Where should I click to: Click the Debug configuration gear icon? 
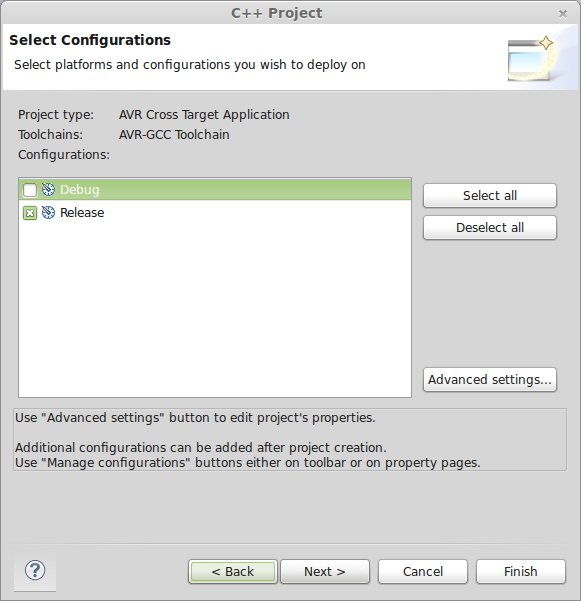pyautogui.click(x=48, y=189)
